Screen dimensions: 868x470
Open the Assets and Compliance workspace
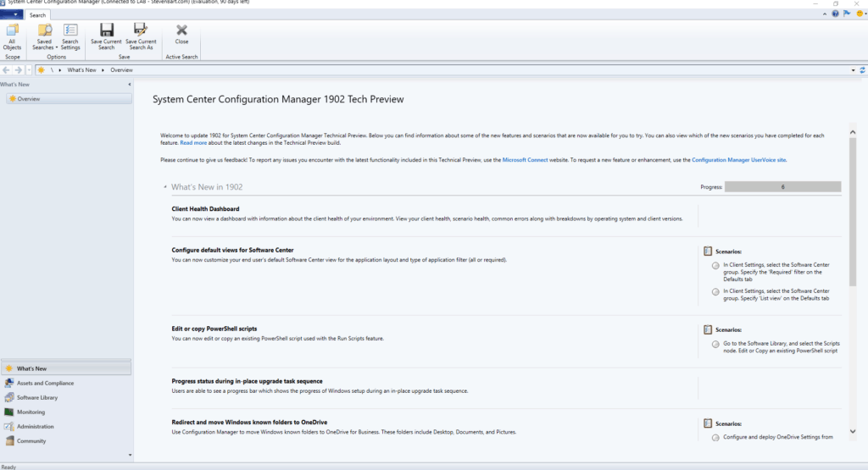[66, 383]
